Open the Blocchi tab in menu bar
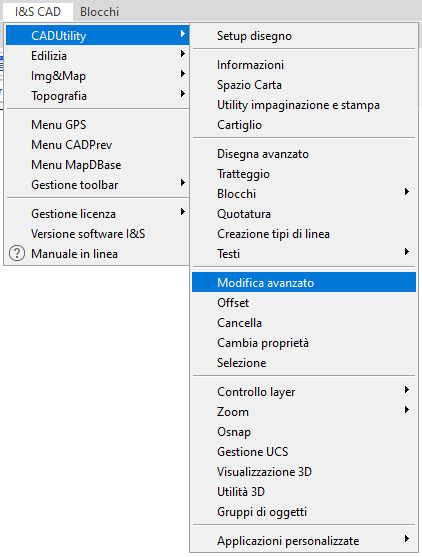The image size is (422, 557). point(99,12)
